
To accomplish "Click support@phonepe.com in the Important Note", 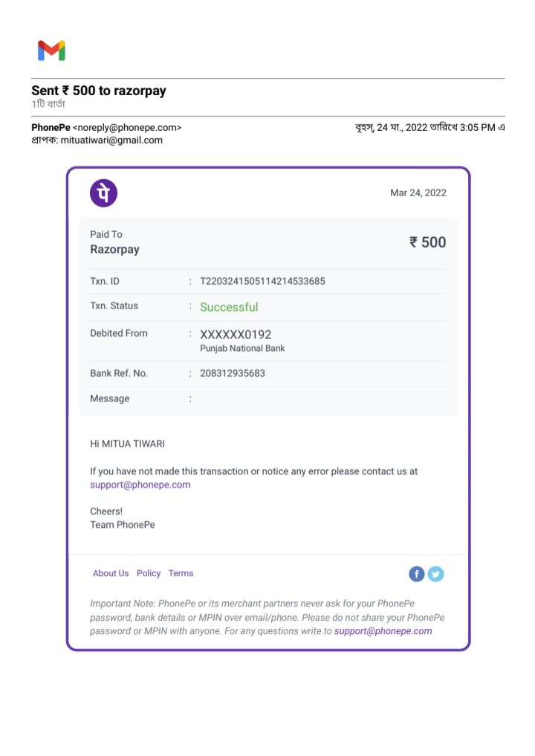I will tap(383, 631).
